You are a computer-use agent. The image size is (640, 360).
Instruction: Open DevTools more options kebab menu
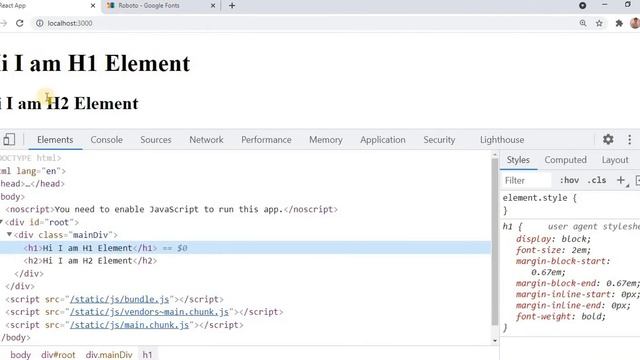tap(629, 140)
